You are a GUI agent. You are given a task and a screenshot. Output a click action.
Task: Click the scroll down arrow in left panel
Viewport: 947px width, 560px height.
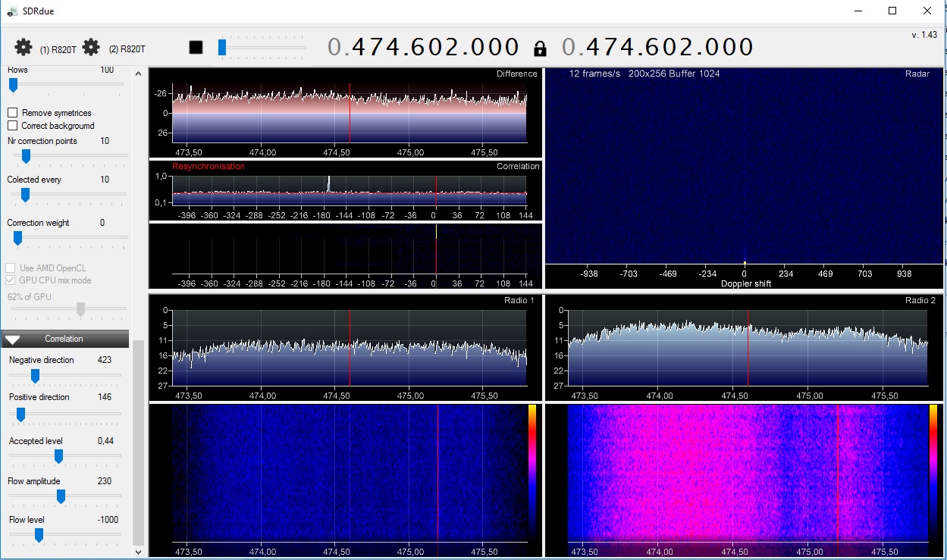[x=138, y=552]
